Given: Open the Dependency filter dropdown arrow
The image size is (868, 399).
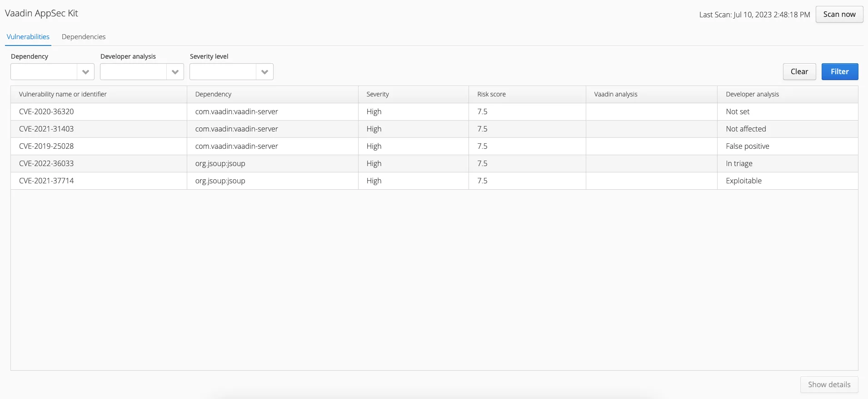Looking at the screenshot, I should 85,72.
